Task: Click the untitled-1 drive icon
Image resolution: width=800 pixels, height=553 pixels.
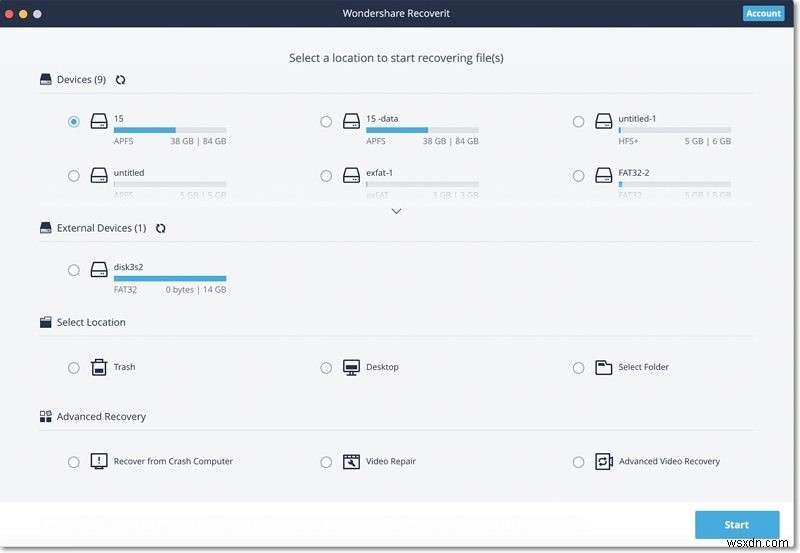Action: (604, 121)
